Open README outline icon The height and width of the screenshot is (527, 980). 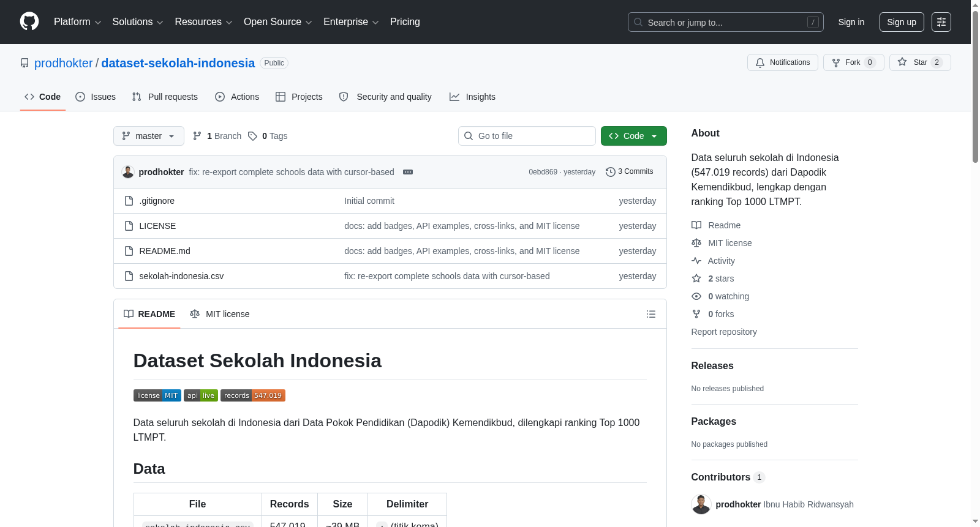point(651,314)
